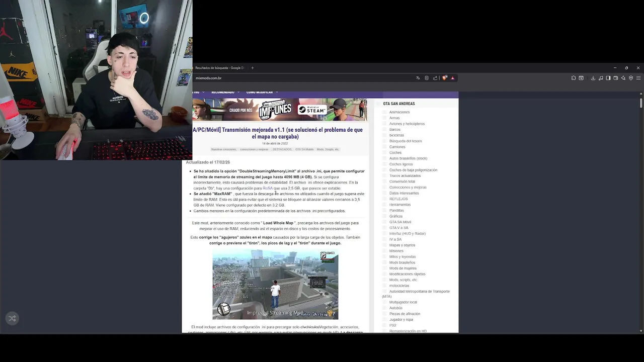This screenshot has width=644, height=362.
Task: Open 'Coches de baja poligonización' category
Action: pyautogui.click(x=413, y=170)
